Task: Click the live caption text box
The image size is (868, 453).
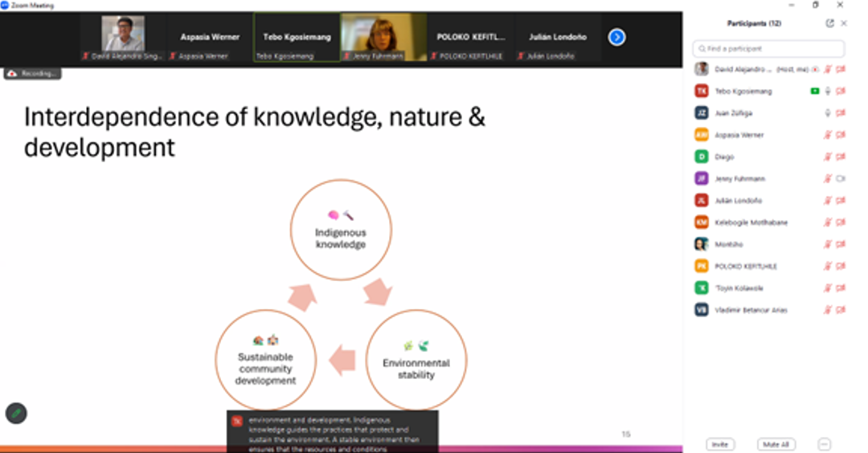Action: (x=333, y=431)
